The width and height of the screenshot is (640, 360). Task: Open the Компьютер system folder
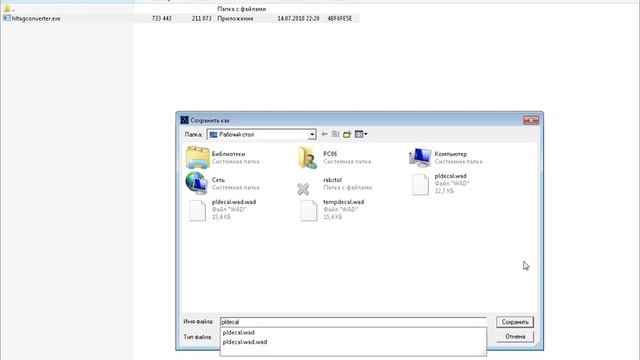[x=420, y=157]
